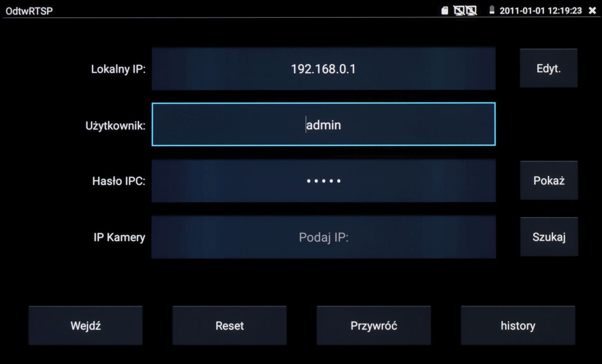Close the OdtwRTSP screen with the X

[x=592, y=11]
